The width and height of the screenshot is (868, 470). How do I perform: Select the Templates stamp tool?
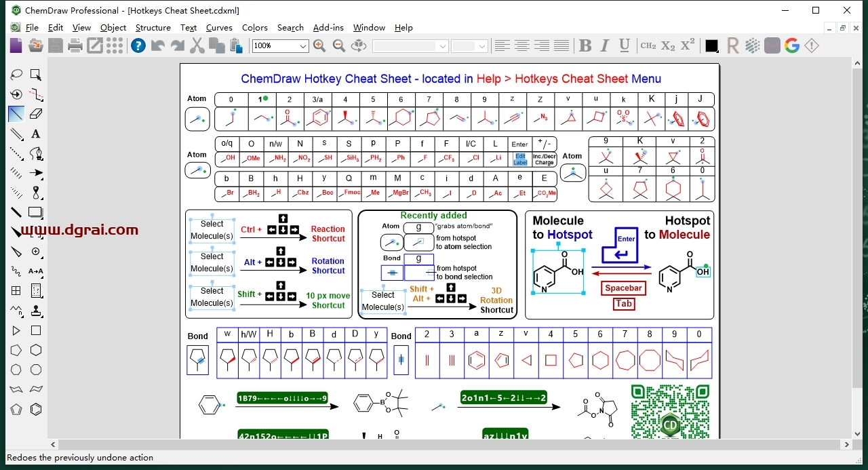(36, 311)
